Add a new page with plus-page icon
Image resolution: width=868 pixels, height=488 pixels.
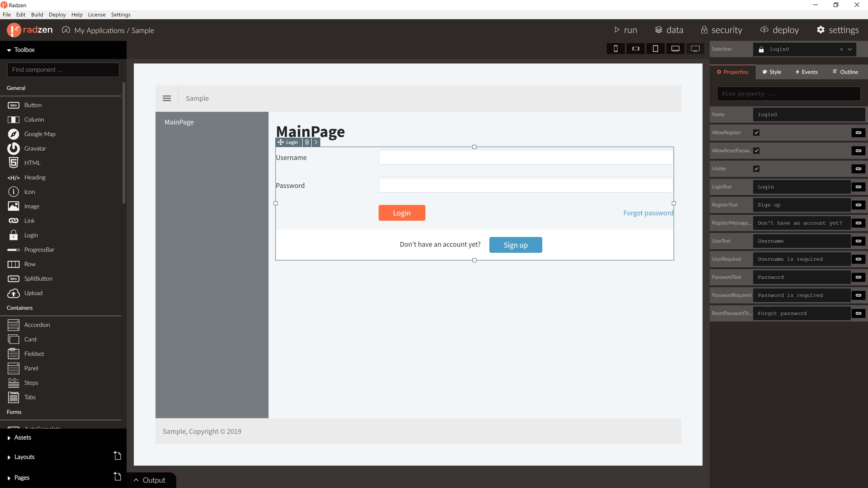tap(117, 476)
